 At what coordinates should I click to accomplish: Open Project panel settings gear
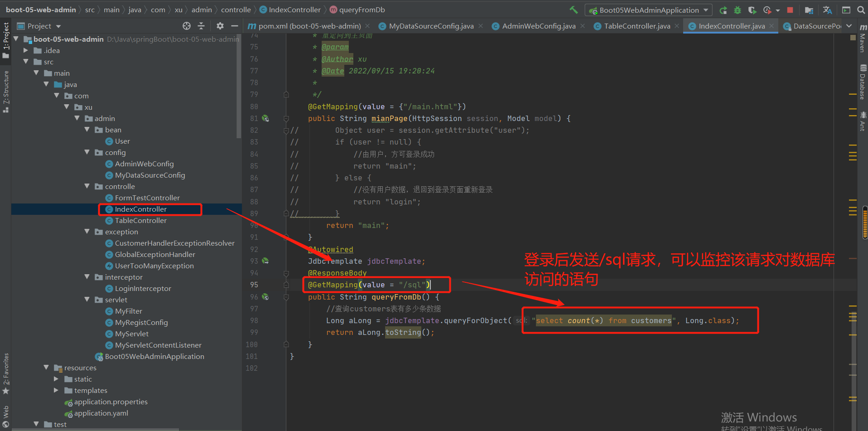pos(220,26)
